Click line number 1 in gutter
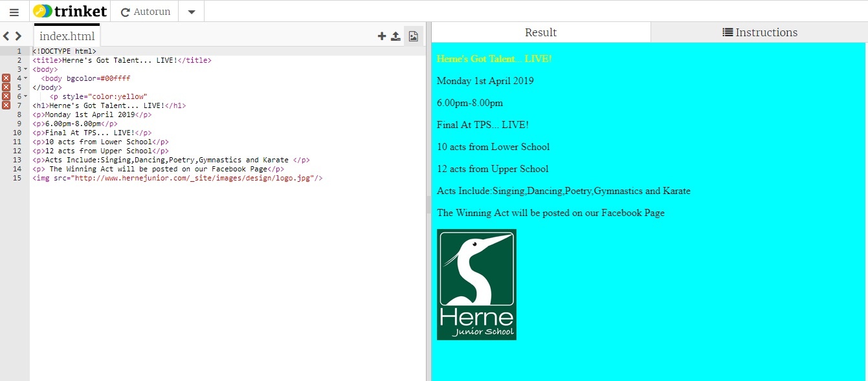The image size is (868, 381). point(19,51)
